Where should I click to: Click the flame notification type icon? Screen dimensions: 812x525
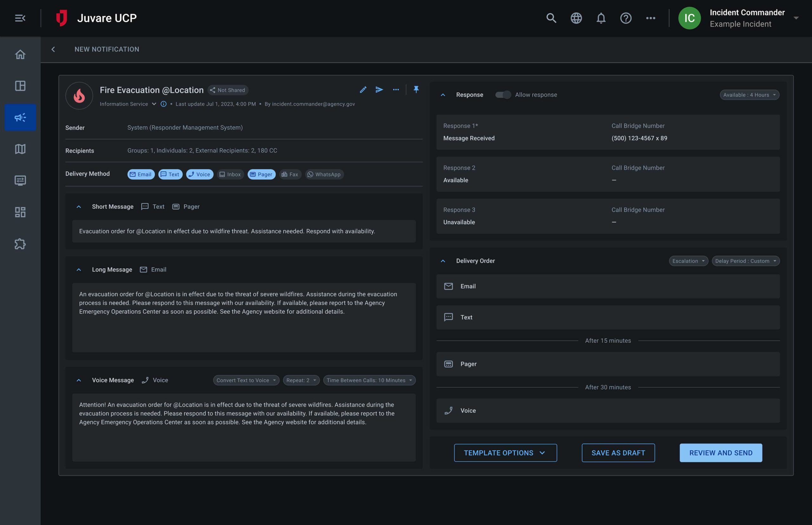[x=79, y=96]
